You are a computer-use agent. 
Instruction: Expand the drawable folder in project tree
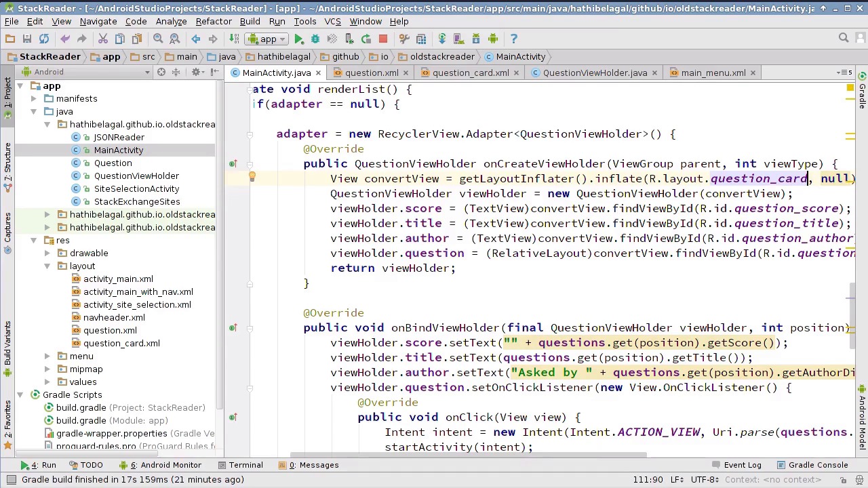click(47, 253)
